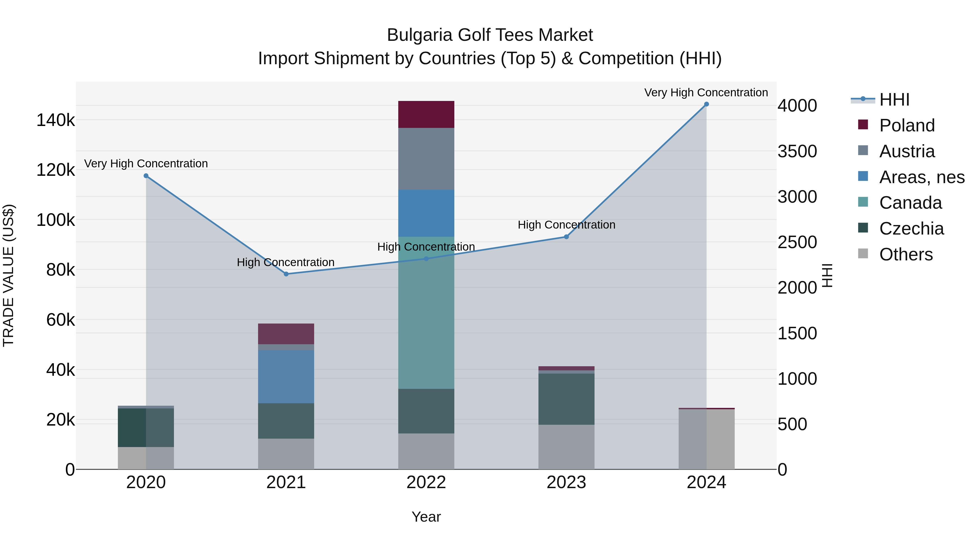Toggle the HHI legend entry
The image size is (980, 551).
pos(880,100)
